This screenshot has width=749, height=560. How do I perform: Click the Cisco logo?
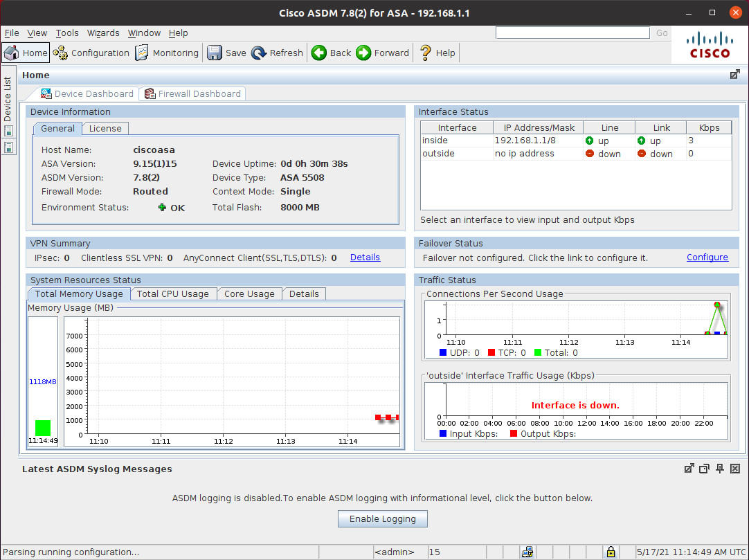pos(710,46)
